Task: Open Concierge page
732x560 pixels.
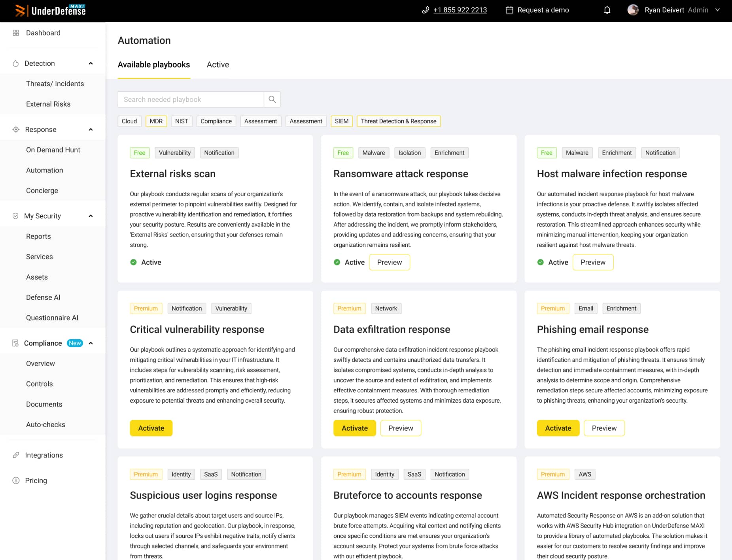Action: 42,191
